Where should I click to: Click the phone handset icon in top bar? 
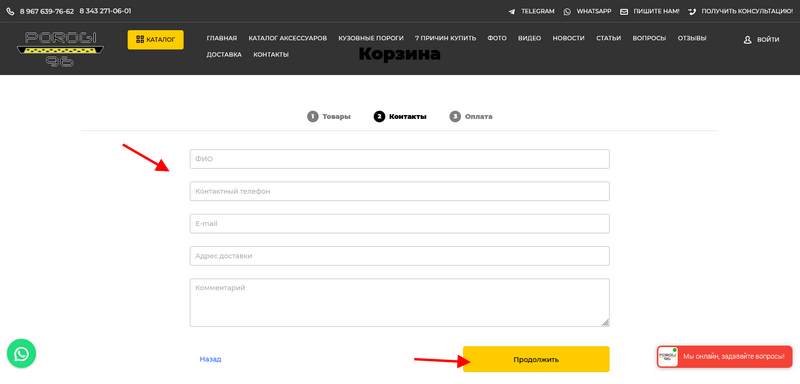pyautogui.click(x=10, y=11)
